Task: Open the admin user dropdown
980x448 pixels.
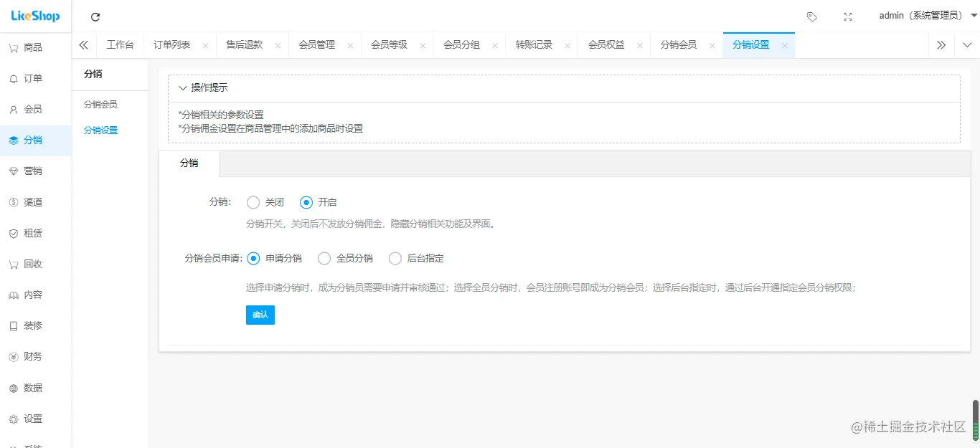Action: [928, 16]
